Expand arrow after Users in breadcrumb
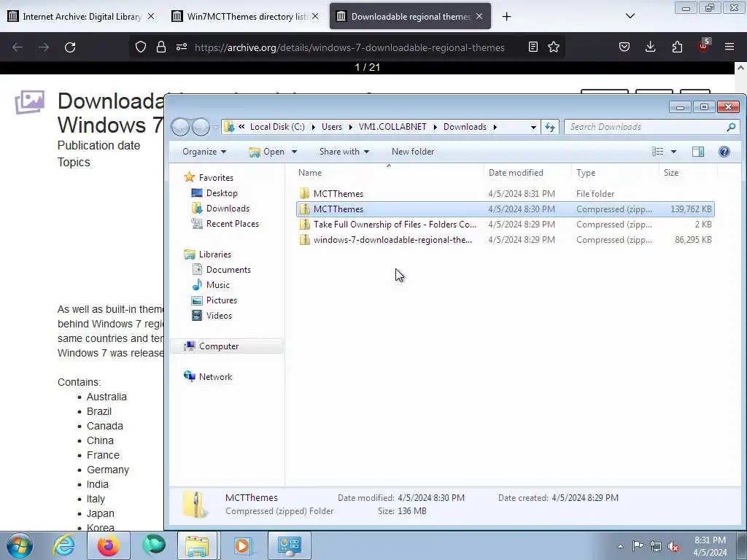Screen dimensions: 747x560 [x=350, y=127]
